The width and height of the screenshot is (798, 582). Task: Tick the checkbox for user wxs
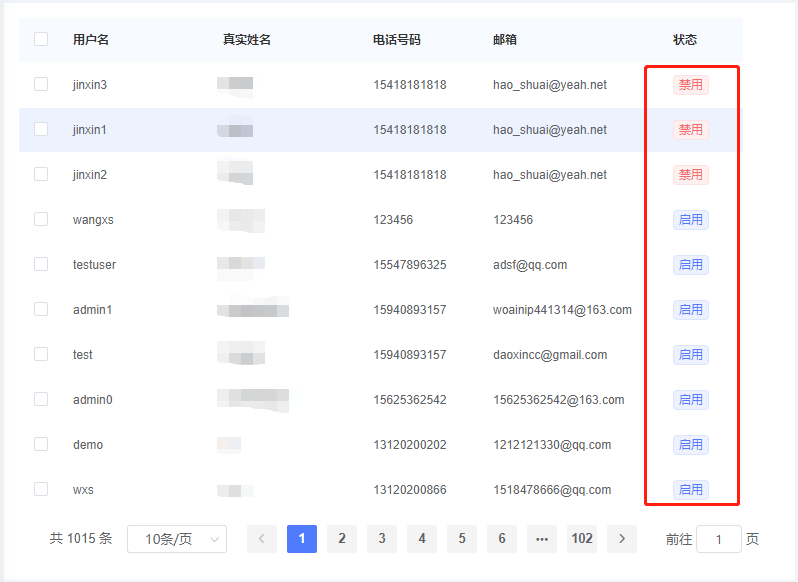coord(41,489)
